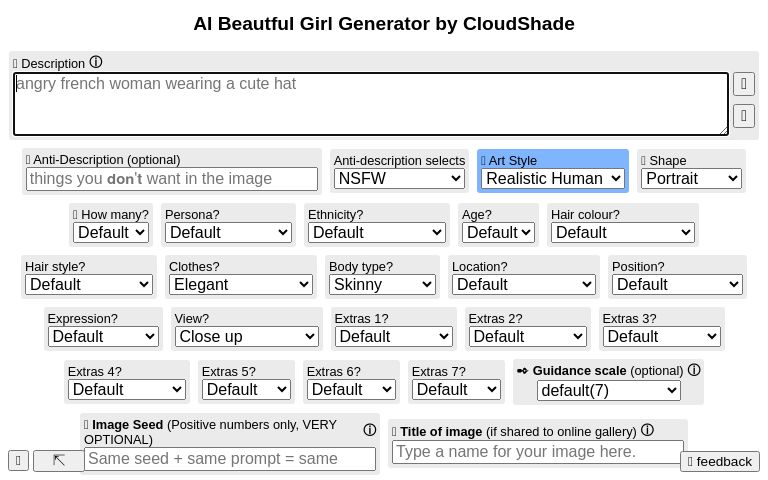Click the Title of image info icon
768x480 pixels.
pos(647,431)
